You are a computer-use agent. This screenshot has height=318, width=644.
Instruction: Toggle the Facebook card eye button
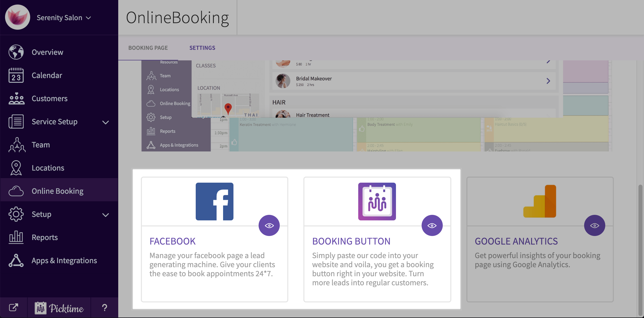coord(269,225)
